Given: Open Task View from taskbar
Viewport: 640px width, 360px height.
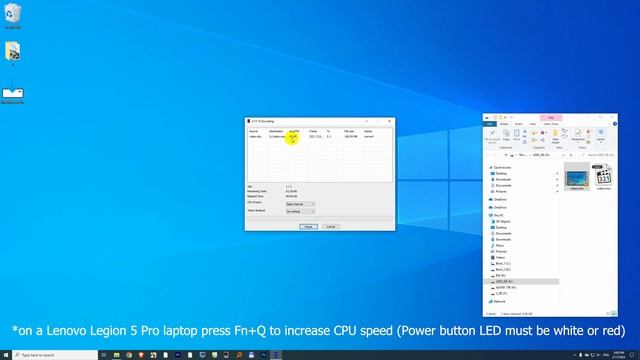Looking at the screenshot, I should [104, 355].
